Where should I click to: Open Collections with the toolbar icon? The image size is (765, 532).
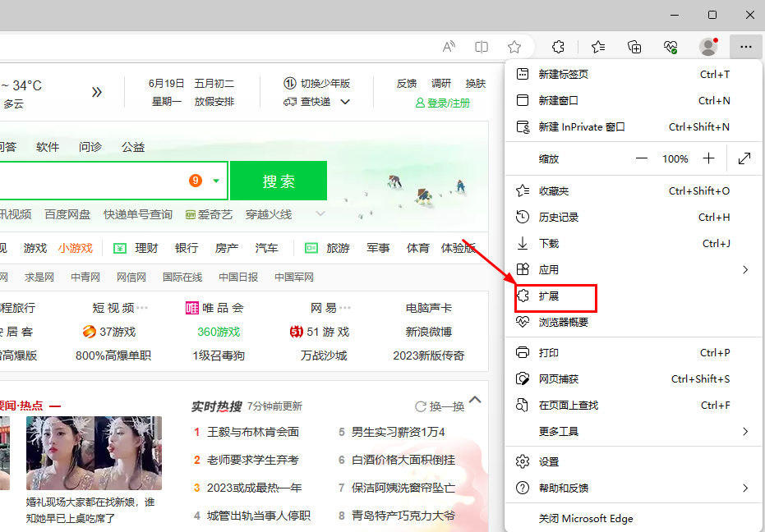(634, 47)
